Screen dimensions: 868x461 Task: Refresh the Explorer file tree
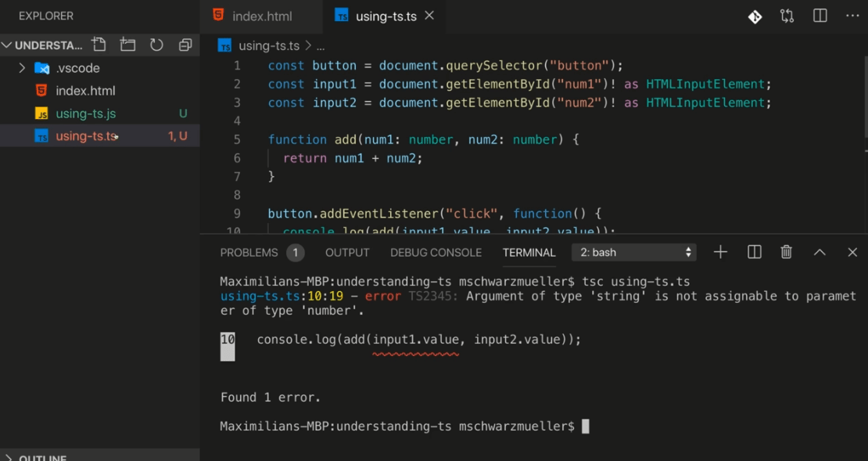pos(156,45)
